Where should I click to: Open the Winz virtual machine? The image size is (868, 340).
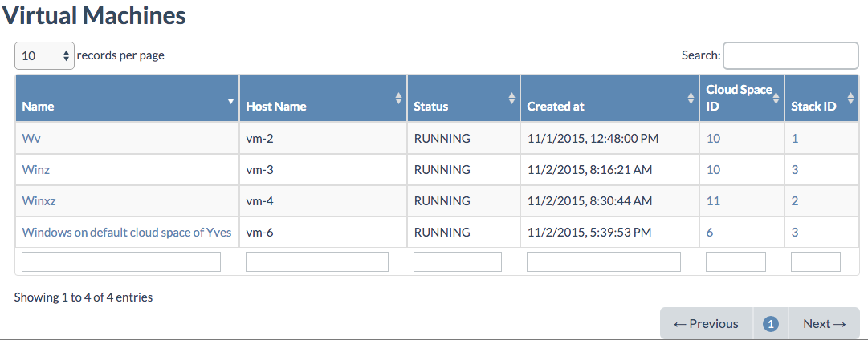tap(36, 170)
